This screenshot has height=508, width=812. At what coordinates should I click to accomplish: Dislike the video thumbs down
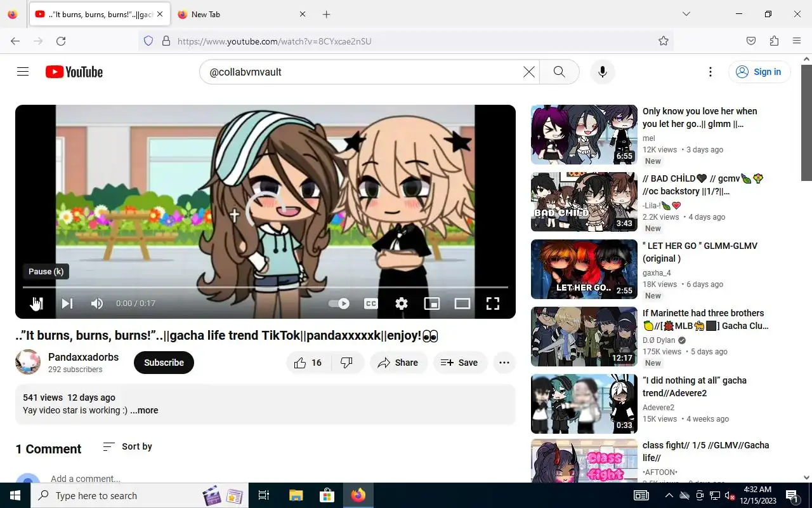[x=346, y=363]
